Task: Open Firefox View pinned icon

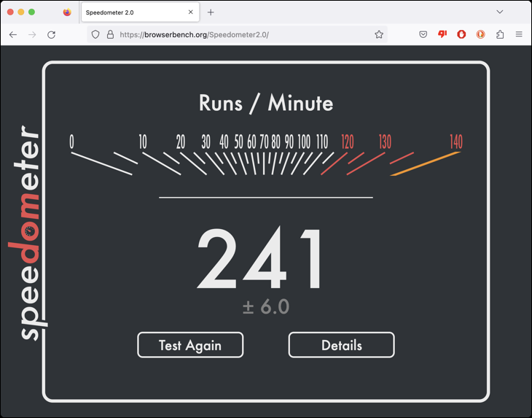Action: tap(67, 12)
